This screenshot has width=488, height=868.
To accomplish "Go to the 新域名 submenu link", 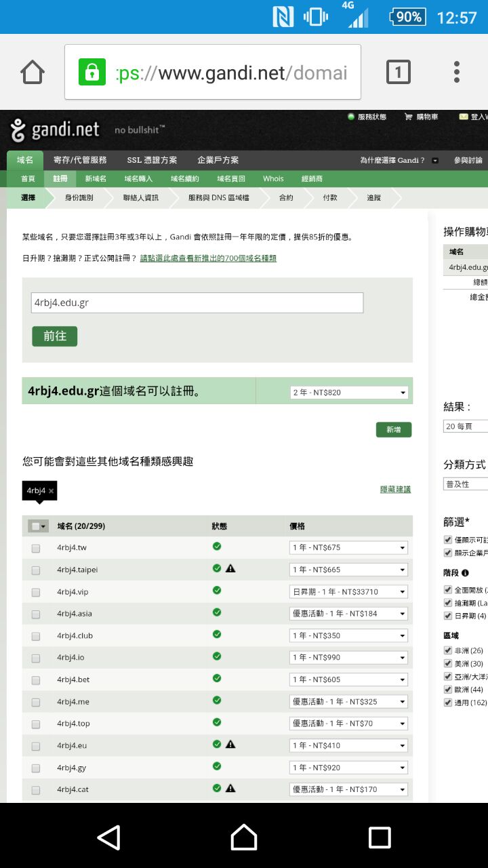I will click(96, 178).
